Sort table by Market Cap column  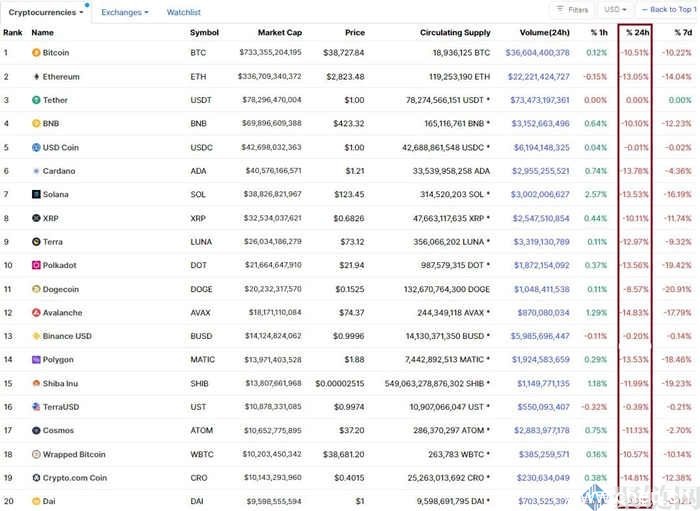point(280,32)
